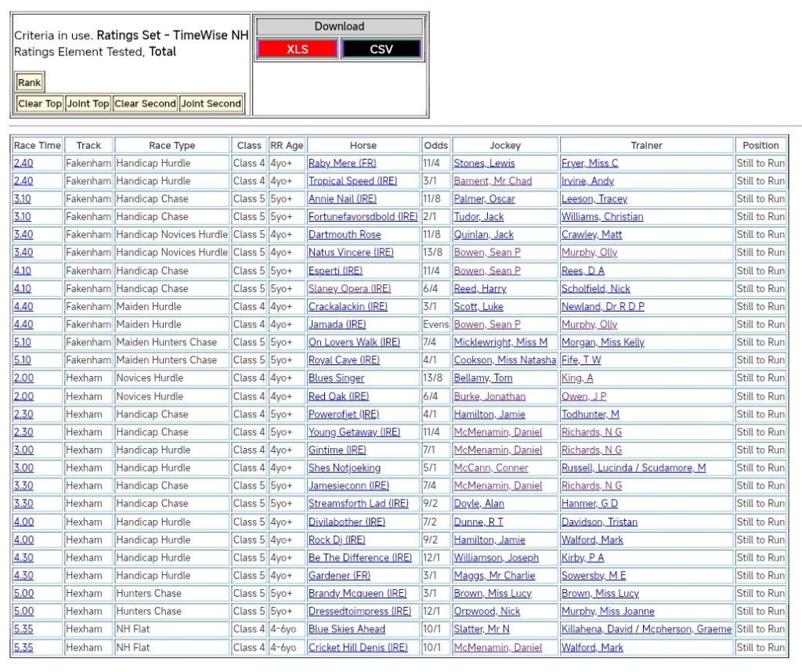Click the Odds column header

[x=435, y=145]
